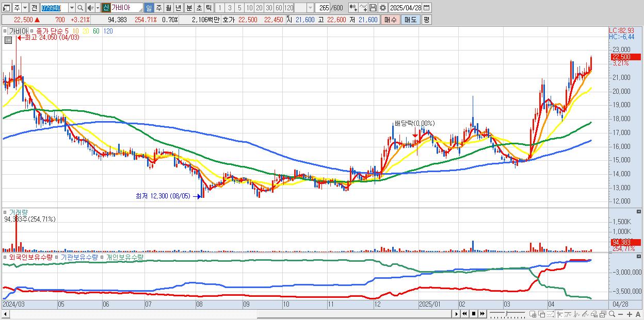
Task: Toggle the 종가 단순 moving average marker
Action: pyautogui.click(x=32, y=31)
